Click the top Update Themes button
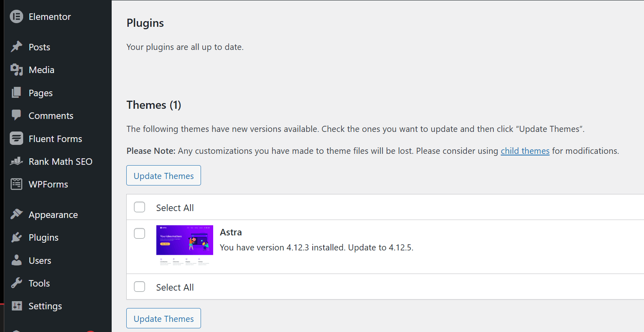The height and width of the screenshot is (332, 644). (x=164, y=175)
